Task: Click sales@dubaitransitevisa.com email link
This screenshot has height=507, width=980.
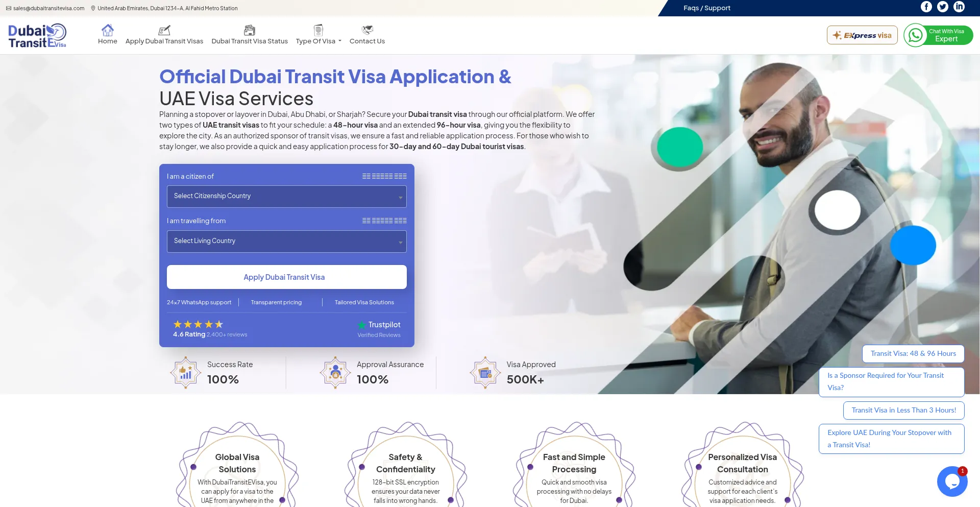Action: [49, 8]
